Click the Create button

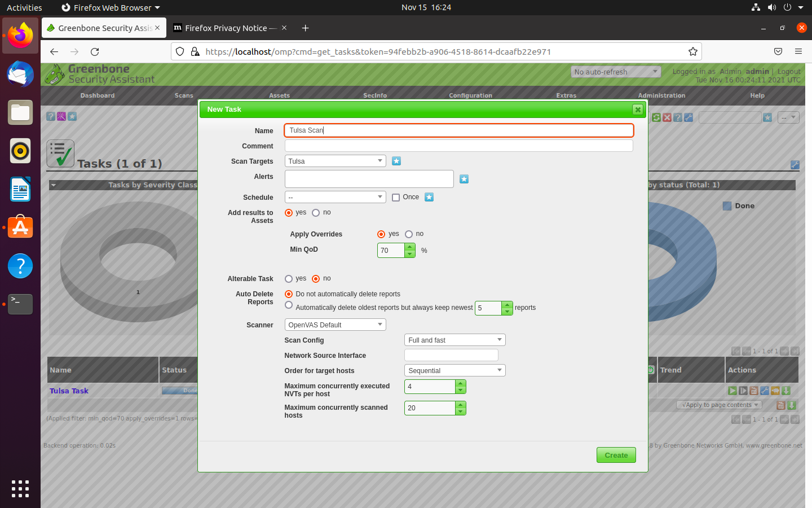click(616, 455)
